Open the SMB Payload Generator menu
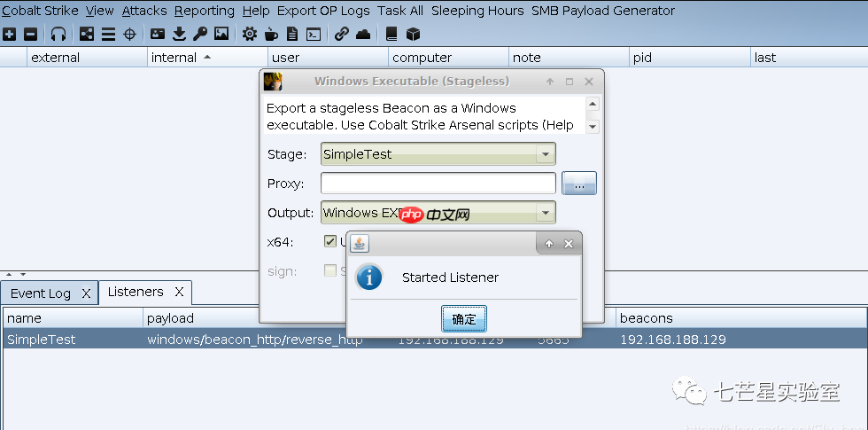Viewport: 868px width, 430px height. [x=603, y=11]
